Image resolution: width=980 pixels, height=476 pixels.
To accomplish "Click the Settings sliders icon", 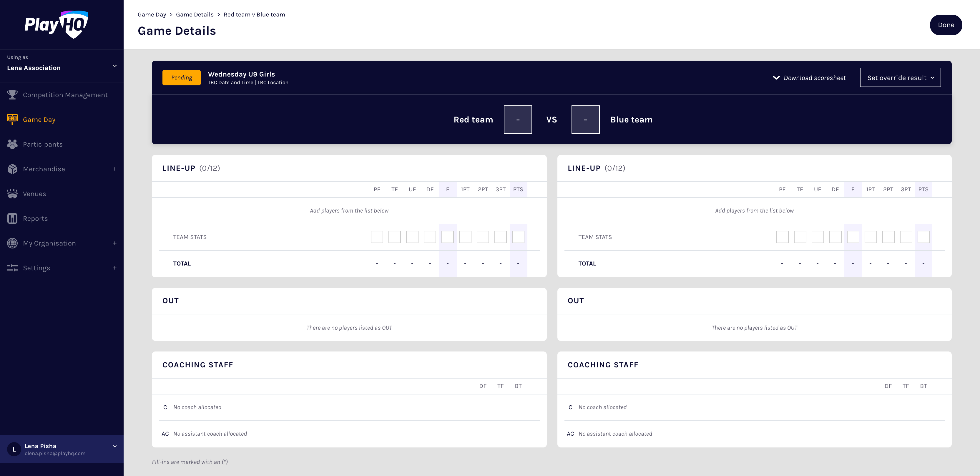I will tap(12, 268).
